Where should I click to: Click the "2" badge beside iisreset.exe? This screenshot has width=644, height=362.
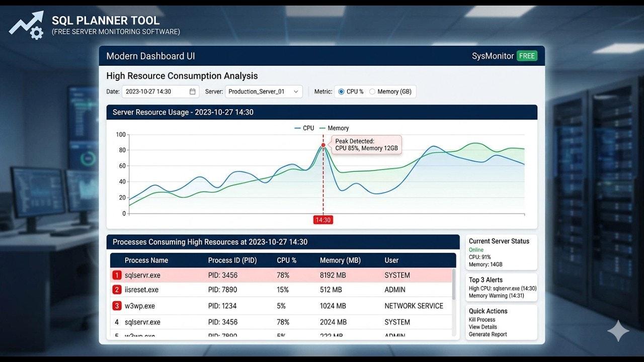click(116, 290)
